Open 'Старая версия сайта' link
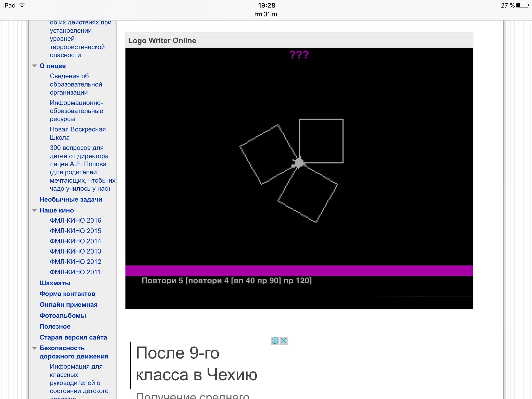 pyautogui.click(x=73, y=337)
